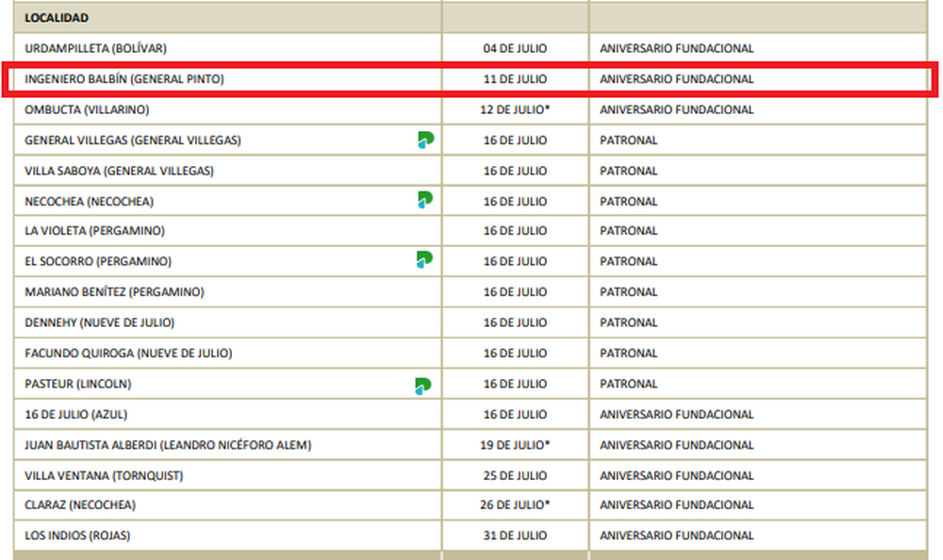This screenshot has height=560, width=943.
Task: Click Ombucta's "12 DE JULIO*" date
Action: tap(515, 109)
